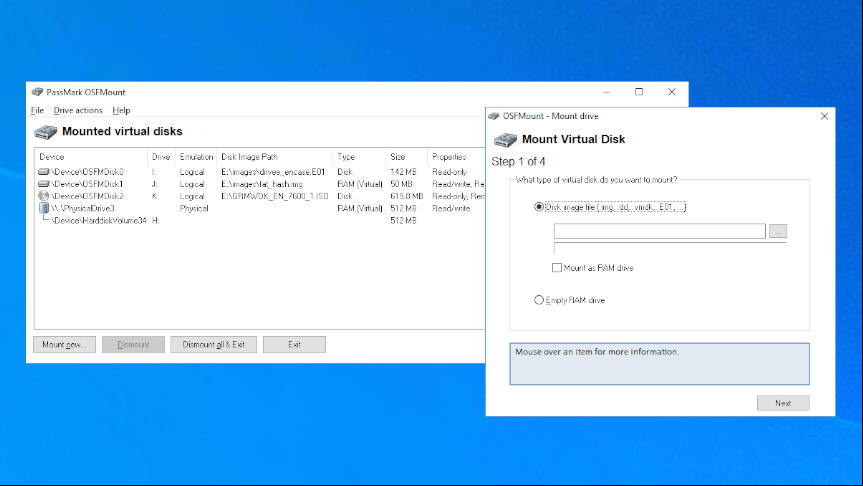
Task: Click the Mount drive dialog title icon
Action: (x=494, y=116)
